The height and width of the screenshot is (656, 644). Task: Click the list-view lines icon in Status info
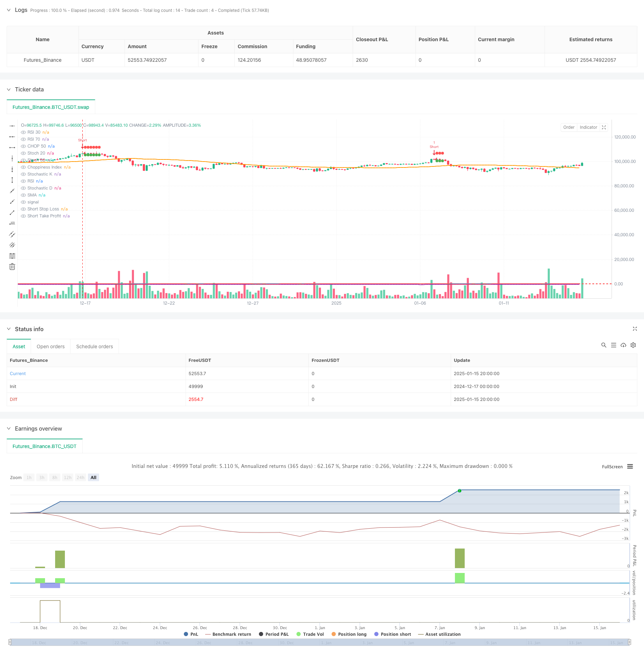tap(614, 345)
